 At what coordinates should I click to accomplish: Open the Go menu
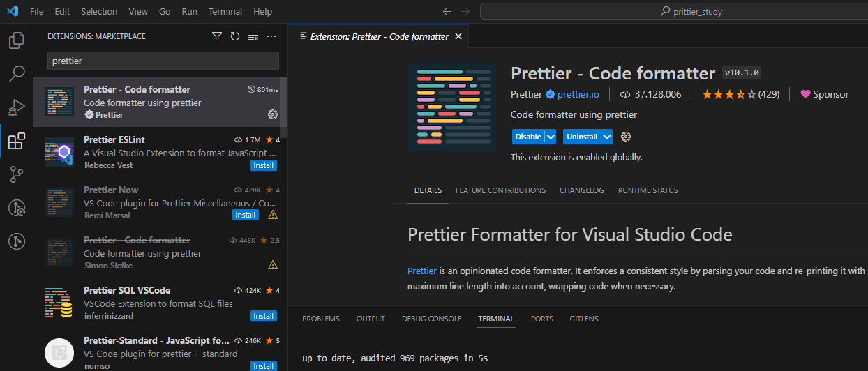pyautogui.click(x=165, y=11)
